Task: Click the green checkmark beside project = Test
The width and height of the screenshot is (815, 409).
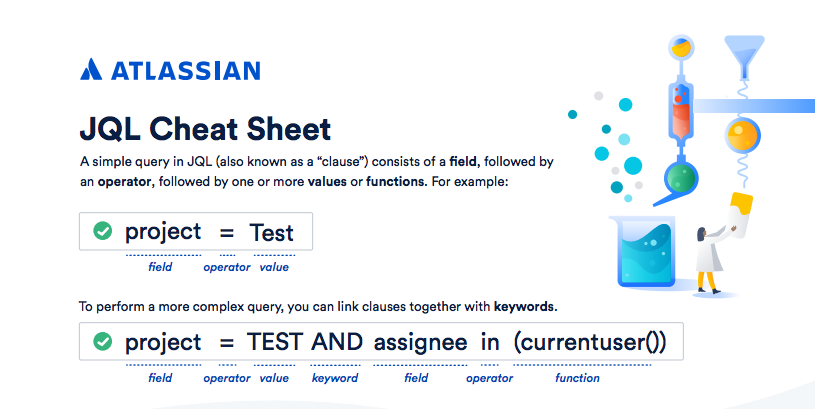Action: (x=102, y=231)
